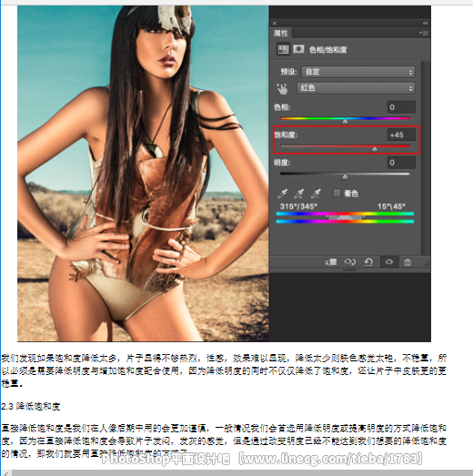Toggle layer visibility eye icon
This screenshot has height=476, width=473.
coord(389,262)
